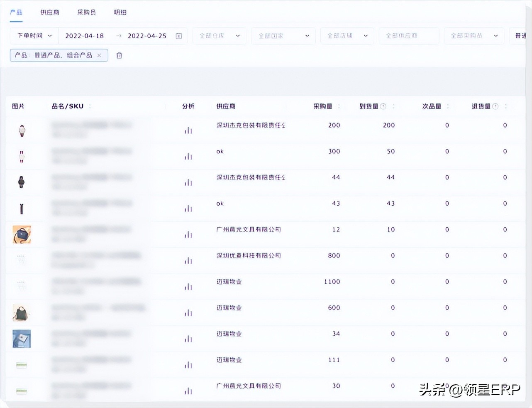
Task: Click analysis chart icon in the 800 quantity row
Action: pyautogui.click(x=188, y=261)
